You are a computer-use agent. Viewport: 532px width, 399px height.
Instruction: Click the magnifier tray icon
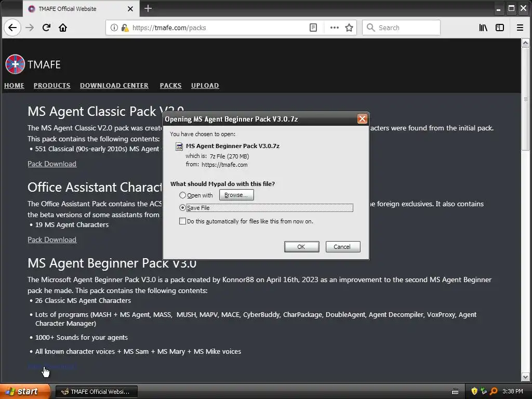coord(494,391)
